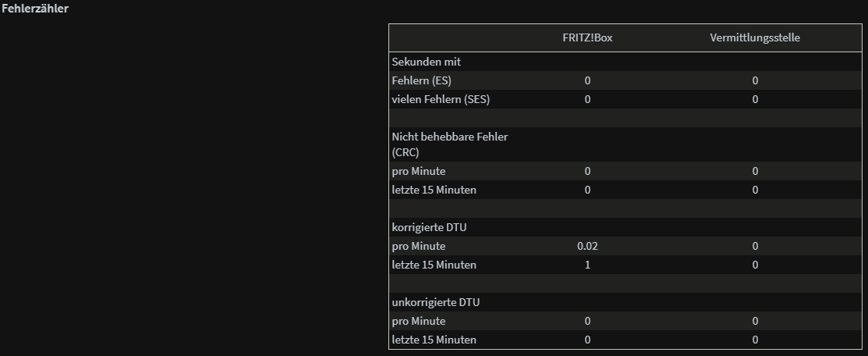Click the unkorrigierte DTU section label

pos(436,302)
